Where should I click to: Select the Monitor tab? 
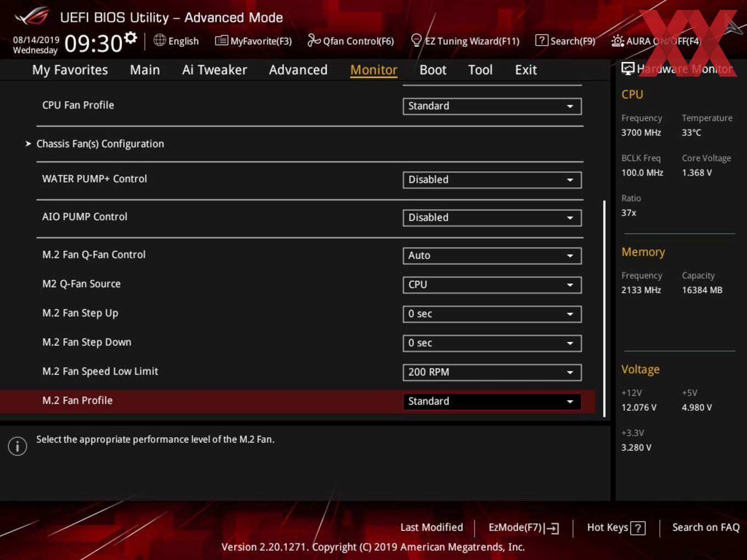374,70
